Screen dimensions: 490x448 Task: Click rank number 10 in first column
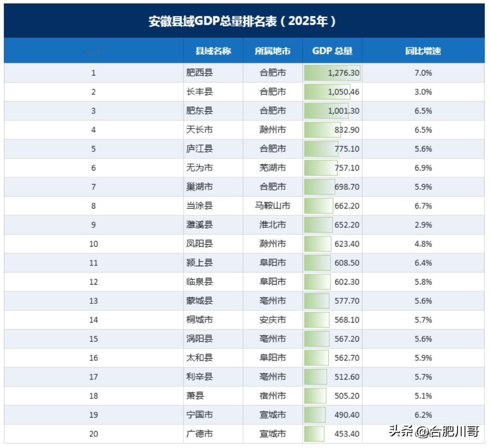93,244
